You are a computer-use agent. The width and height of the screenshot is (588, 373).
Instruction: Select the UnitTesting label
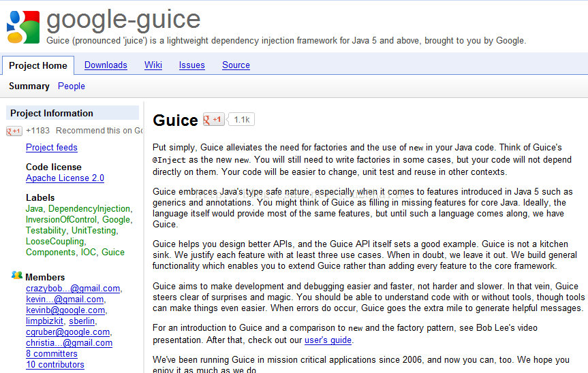pyautogui.click(x=94, y=230)
